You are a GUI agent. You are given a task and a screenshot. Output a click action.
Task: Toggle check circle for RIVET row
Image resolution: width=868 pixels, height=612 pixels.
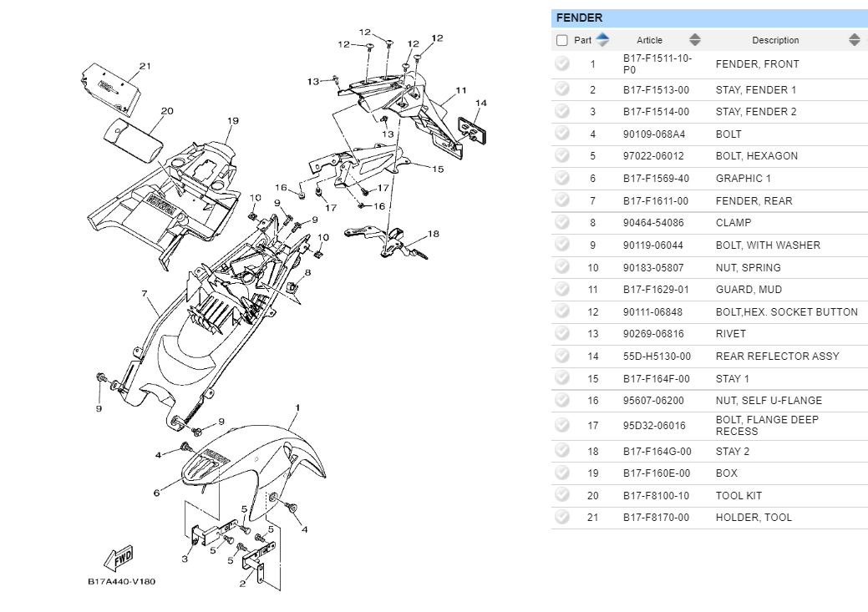pos(562,333)
